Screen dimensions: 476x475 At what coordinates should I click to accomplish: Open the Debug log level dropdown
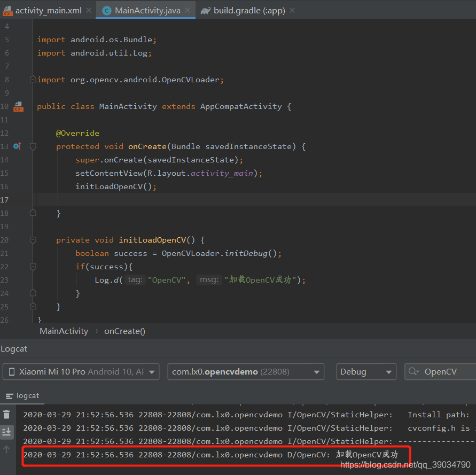pyautogui.click(x=366, y=372)
